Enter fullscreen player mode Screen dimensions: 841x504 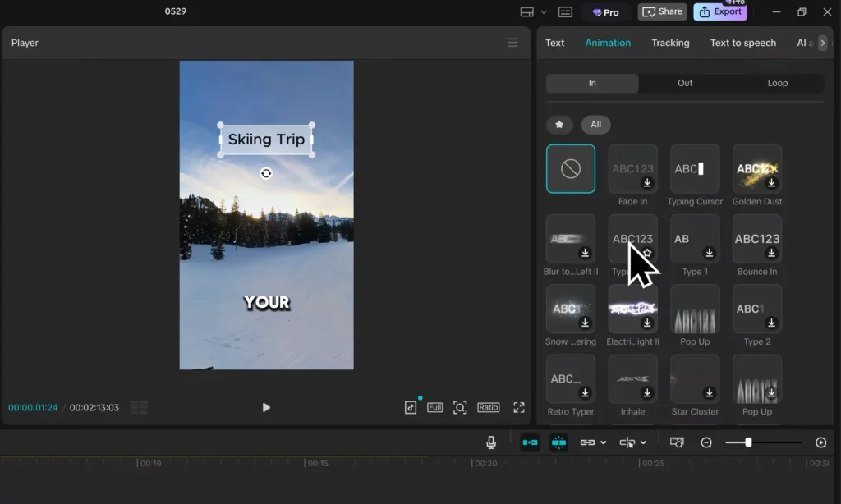point(519,407)
